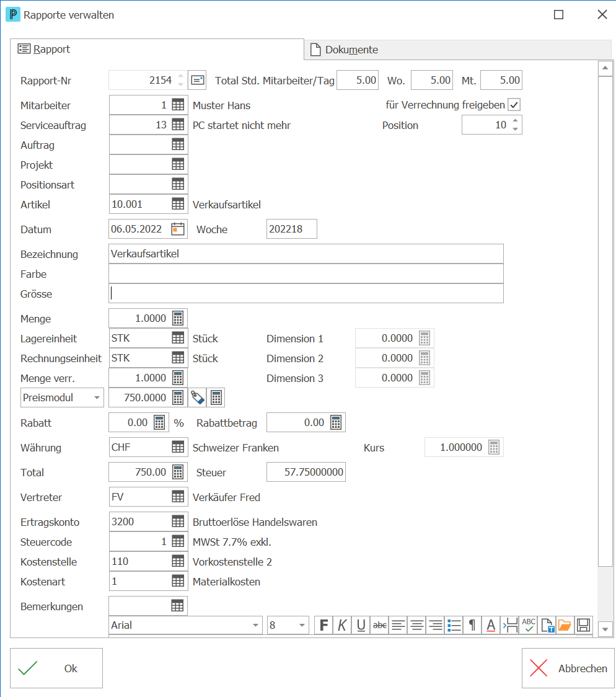The height and width of the screenshot is (697, 616).
Task: Decrease the Position stepper value
Action: pyautogui.click(x=515, y=130)
